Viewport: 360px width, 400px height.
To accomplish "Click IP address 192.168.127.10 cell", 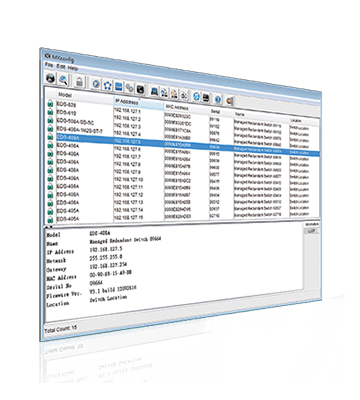I will click(129, 179).
